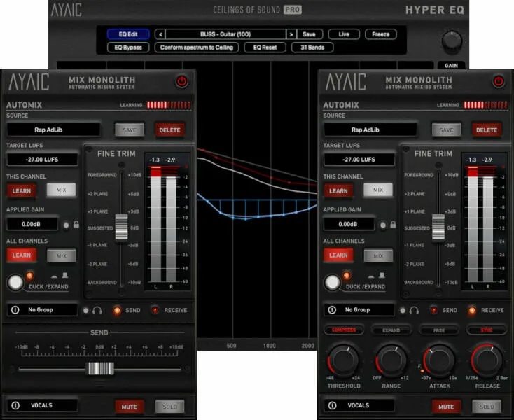514x420 pixels.
Task: Toggle the SEND LED in right Mix Monolith
Action: tap(434, 310)
